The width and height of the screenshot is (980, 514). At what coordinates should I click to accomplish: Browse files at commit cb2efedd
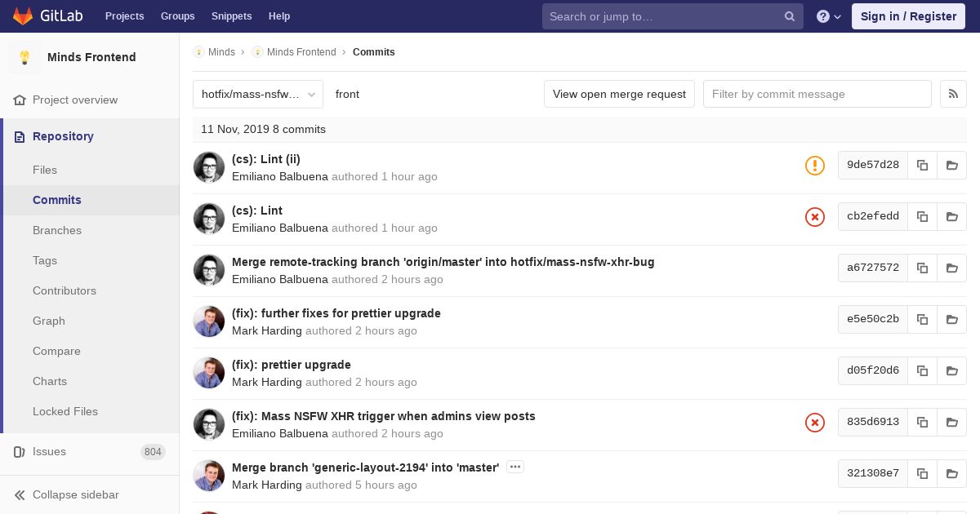coord(951,216)
